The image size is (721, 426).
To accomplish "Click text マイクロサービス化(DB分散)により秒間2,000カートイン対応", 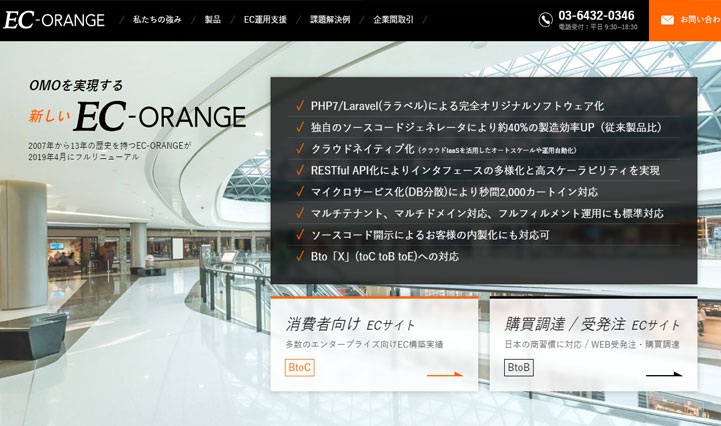I will (x=454, y=192).
